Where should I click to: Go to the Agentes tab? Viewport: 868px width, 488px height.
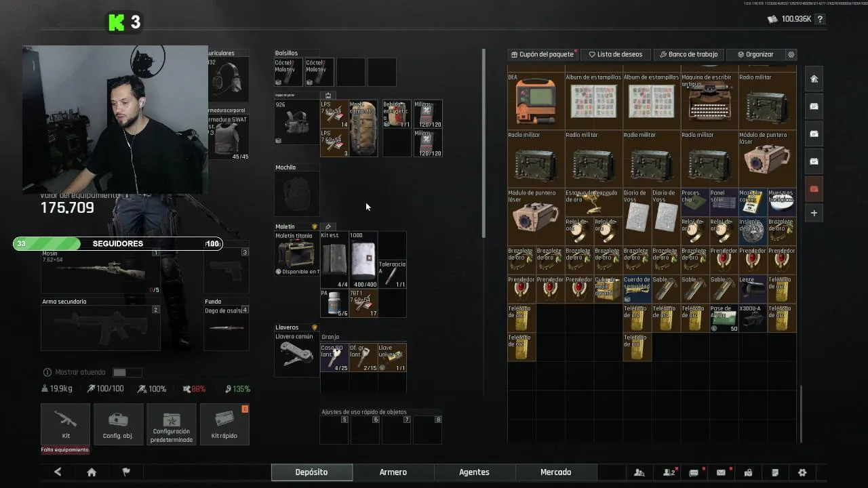[x=474, y=472]
